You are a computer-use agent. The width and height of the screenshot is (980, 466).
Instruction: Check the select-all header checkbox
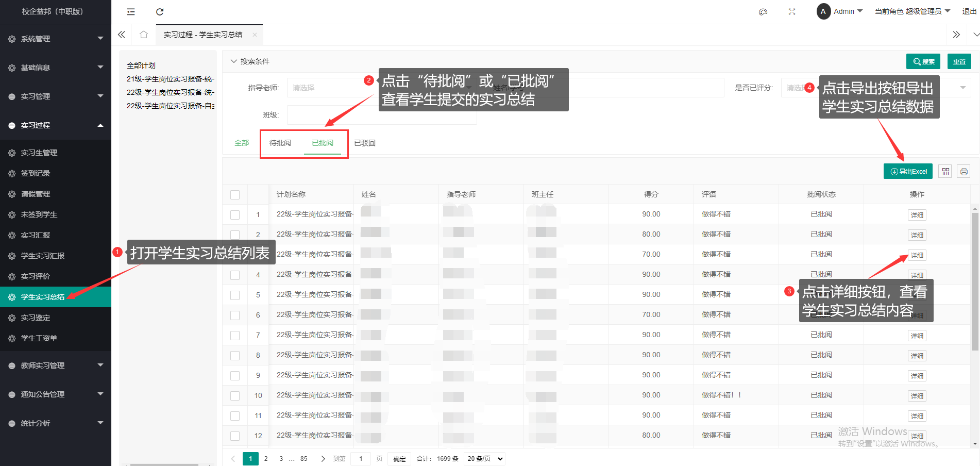click(x=235, y=195)
